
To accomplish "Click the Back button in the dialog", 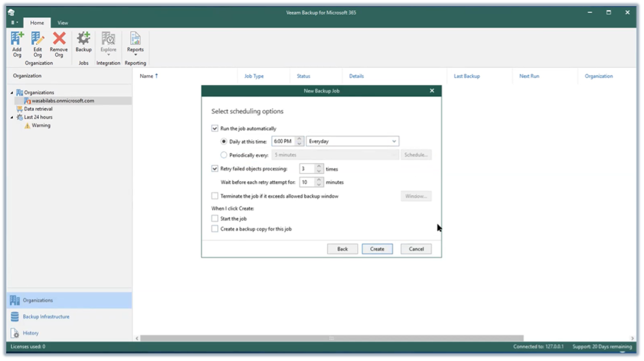I will click(x=342, y=249).
